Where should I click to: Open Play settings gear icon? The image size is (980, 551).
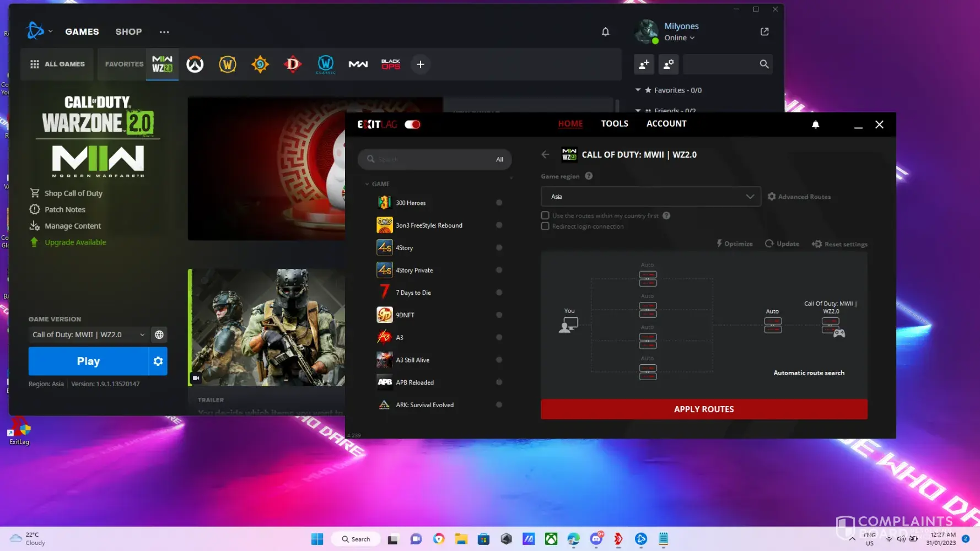[158, 361]
